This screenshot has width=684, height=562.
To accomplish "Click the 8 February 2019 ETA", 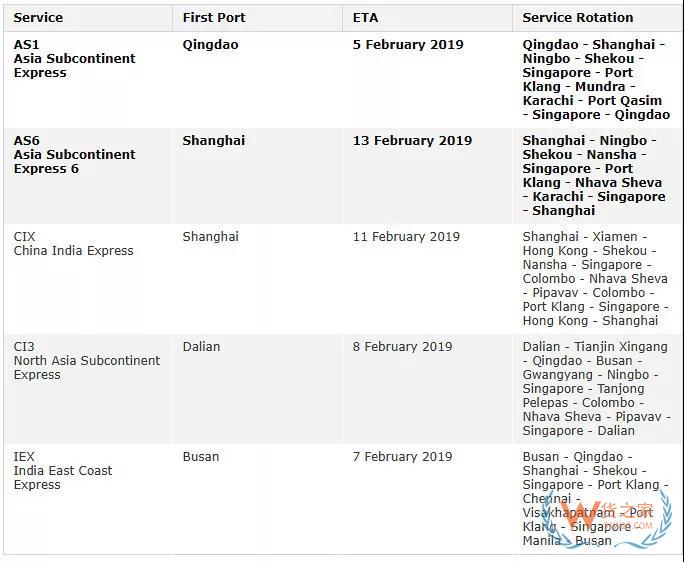I will (402, 346).
